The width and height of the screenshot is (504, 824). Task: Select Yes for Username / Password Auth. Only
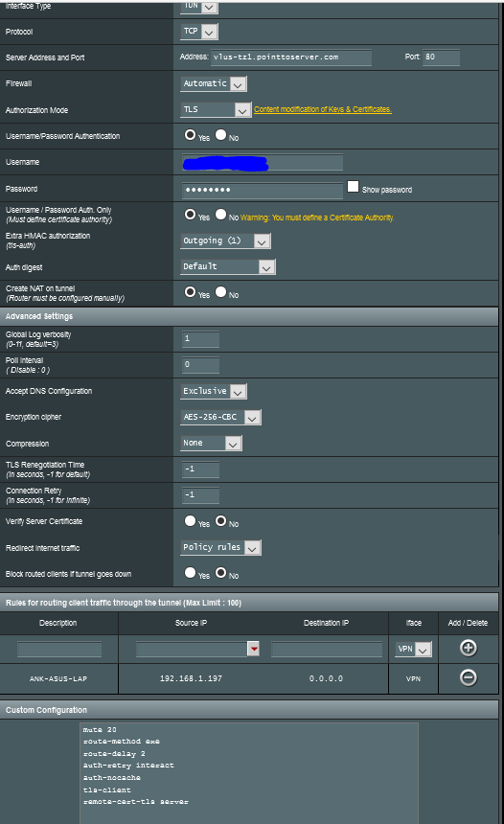point(190,215)
